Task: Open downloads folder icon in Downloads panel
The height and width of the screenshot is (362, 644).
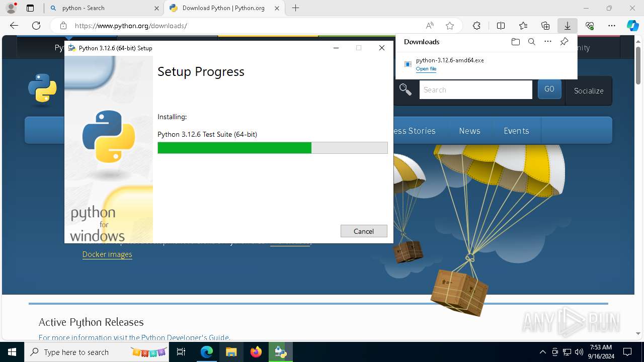Action: (515, 42)
